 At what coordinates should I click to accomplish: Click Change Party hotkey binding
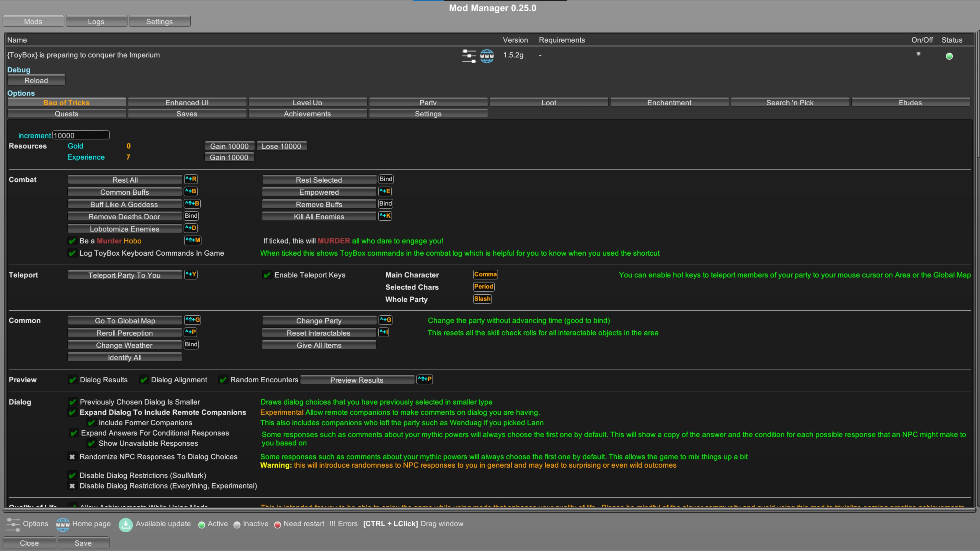(385, 320)
